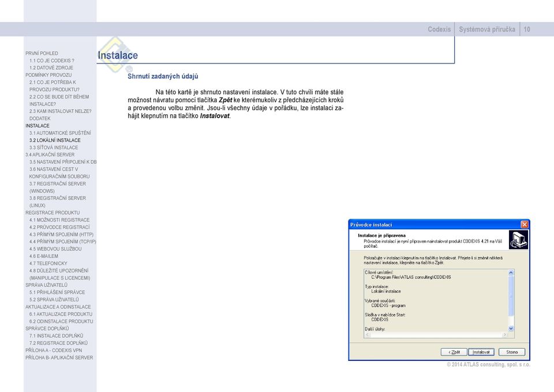Open 3.6 NASTAVENÍ CEST V KONFIGURAČNÍM SOUBORU

tap(59, 173)
